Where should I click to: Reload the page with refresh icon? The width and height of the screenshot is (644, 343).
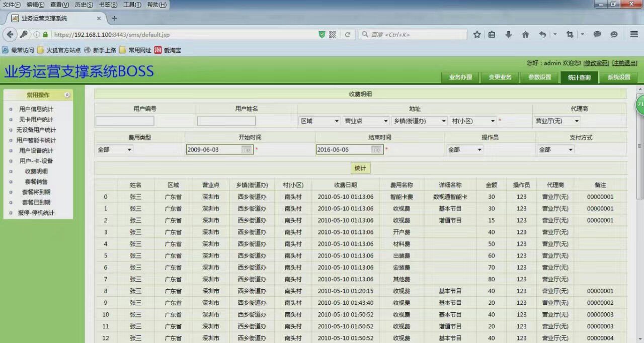pyautogui.click(x=347, y=35)
